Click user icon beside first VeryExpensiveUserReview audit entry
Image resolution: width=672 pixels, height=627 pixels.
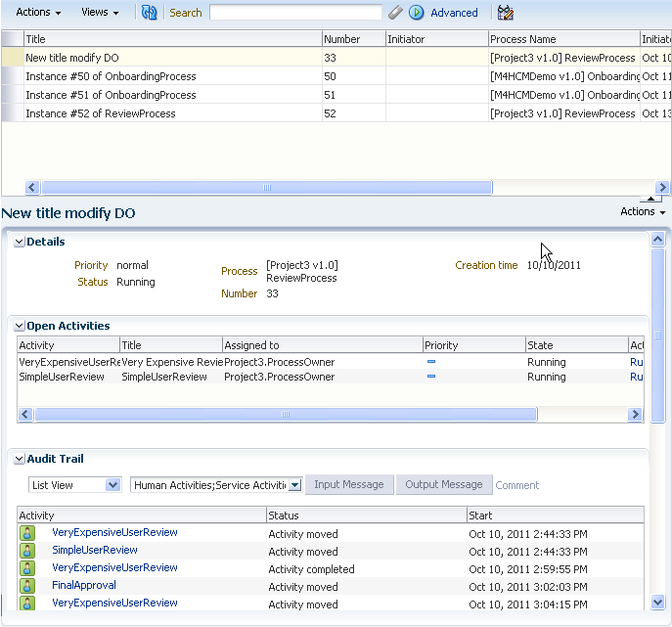point(27,533)
